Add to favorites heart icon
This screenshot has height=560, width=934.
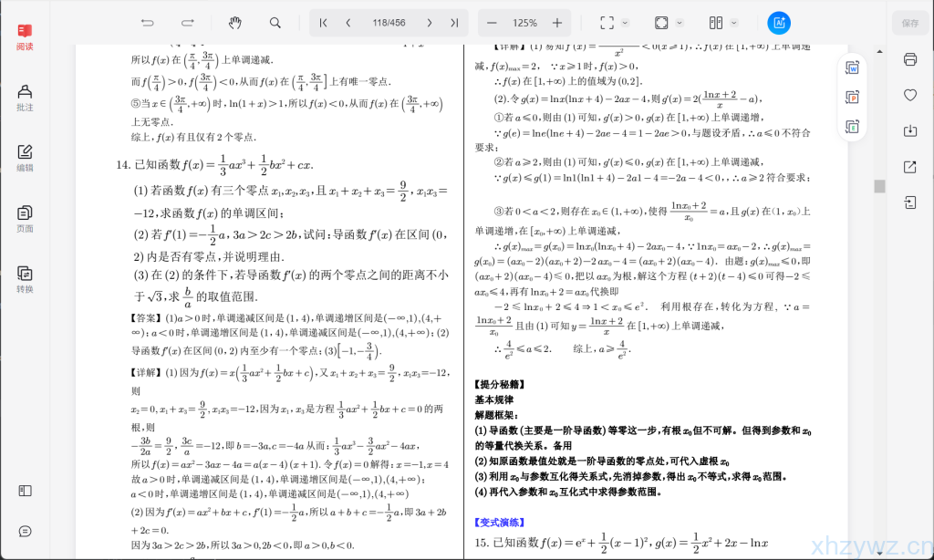click(909, 95)
